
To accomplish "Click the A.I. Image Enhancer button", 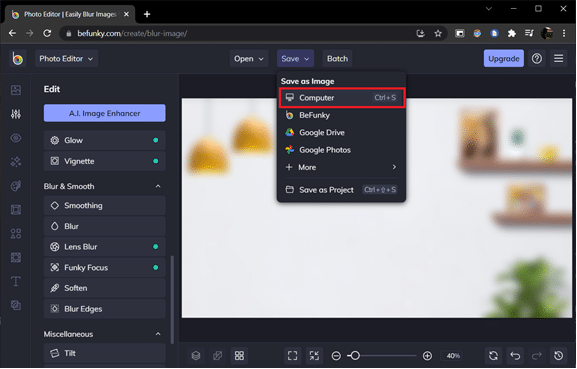I will tap(105, 113).
